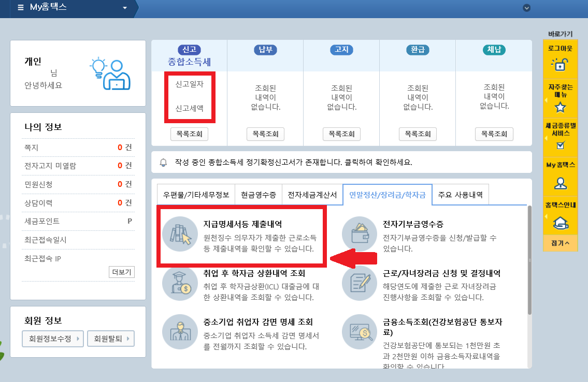Click the 신고 badge
The image size is (588, 382).
(x=190, y=50)
